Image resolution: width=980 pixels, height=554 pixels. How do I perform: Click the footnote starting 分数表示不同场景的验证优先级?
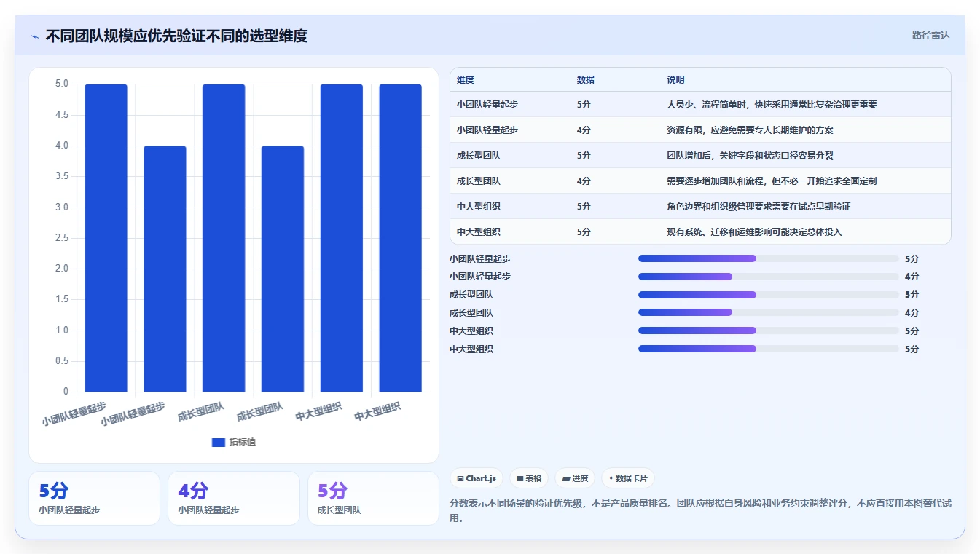pyautogui.click(x=700, y=511)
